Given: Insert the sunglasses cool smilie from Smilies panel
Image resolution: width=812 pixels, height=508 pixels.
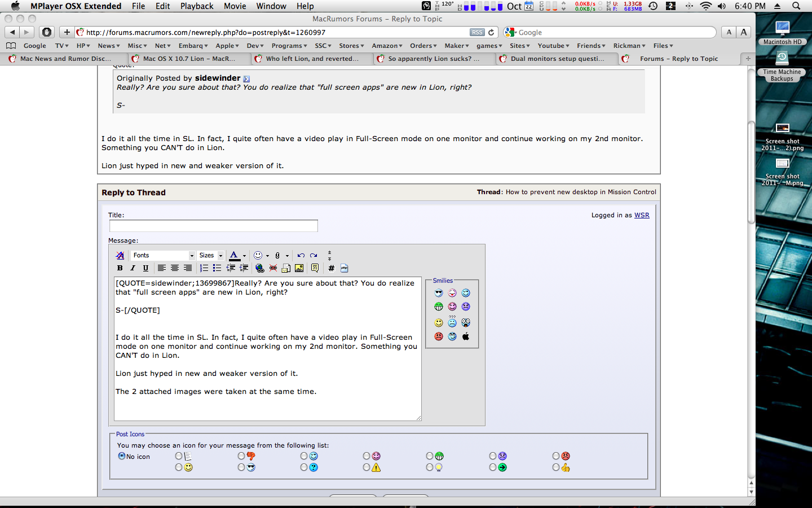Looking at the screenshot, I should tap(439, 293).
